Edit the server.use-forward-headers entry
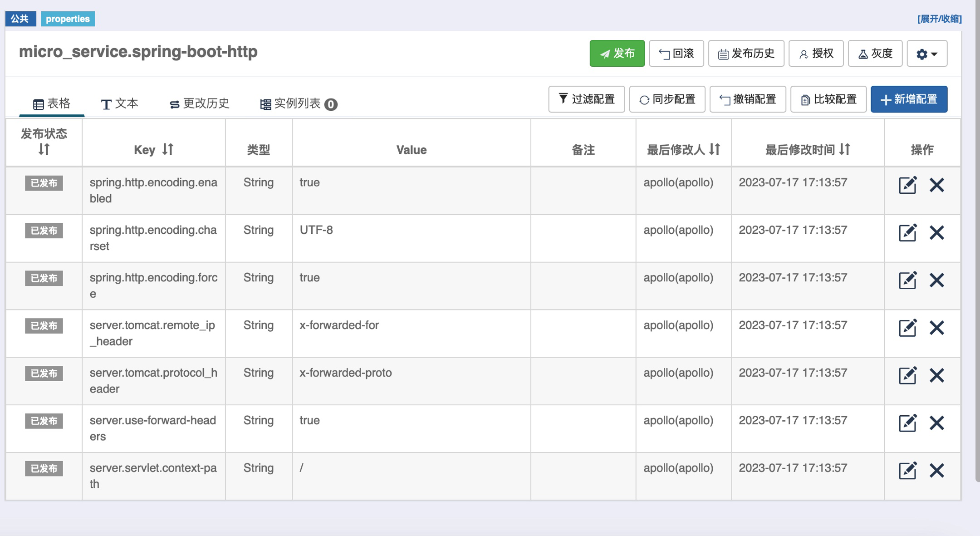This screenshot has width=980, height=536. [907, 423]
